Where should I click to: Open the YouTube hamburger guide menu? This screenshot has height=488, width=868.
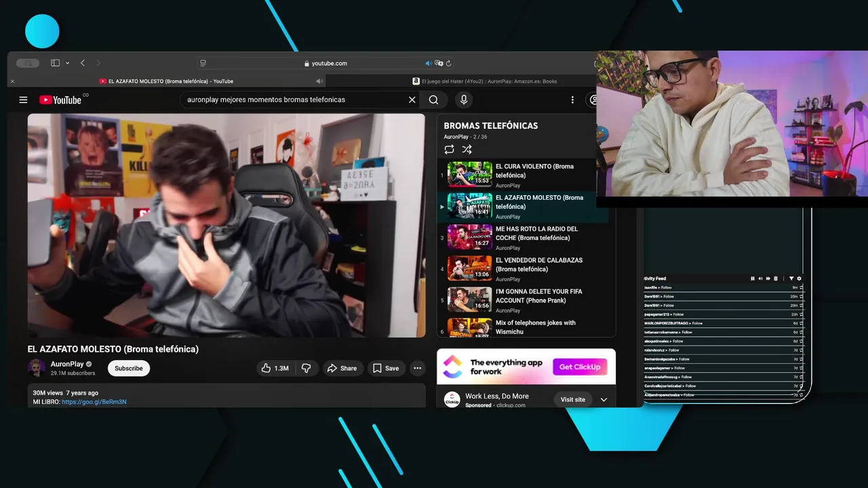23,100
